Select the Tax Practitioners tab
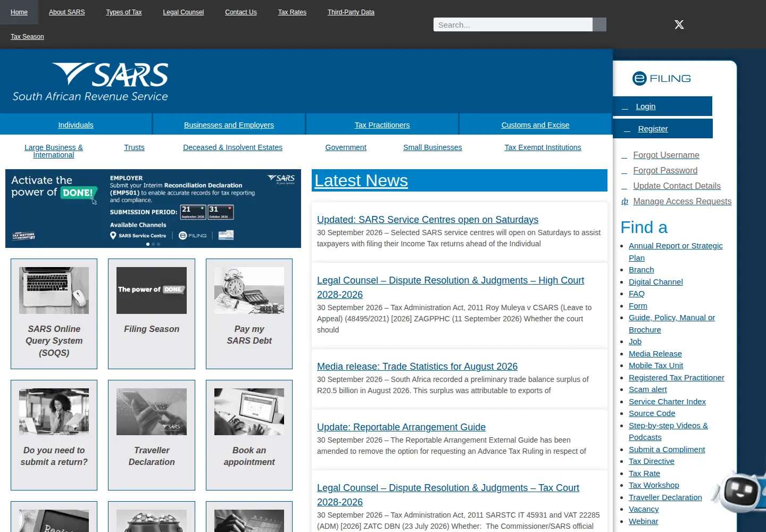The height and width of the screenshot is (532, 766). (382, 125)
